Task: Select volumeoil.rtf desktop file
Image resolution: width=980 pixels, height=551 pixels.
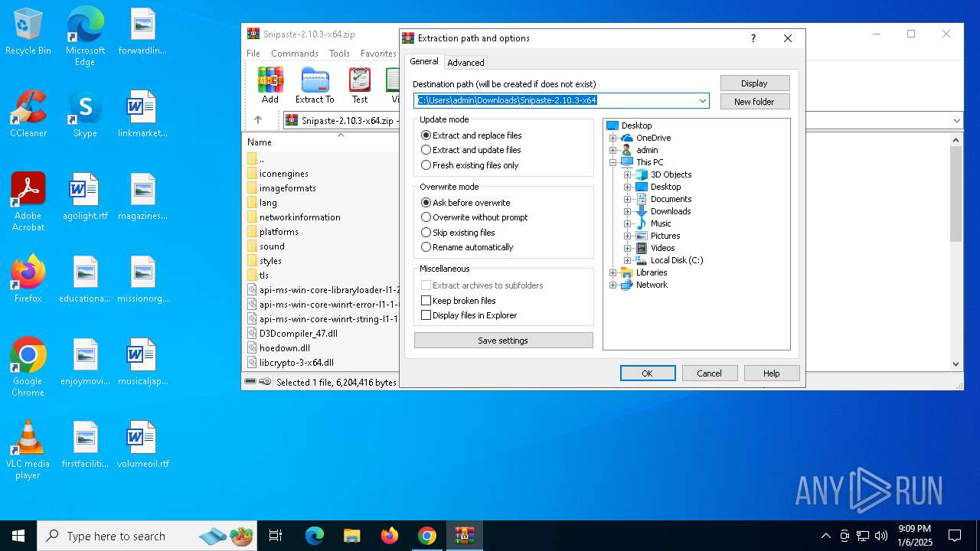Action: (x=142, y=445)
